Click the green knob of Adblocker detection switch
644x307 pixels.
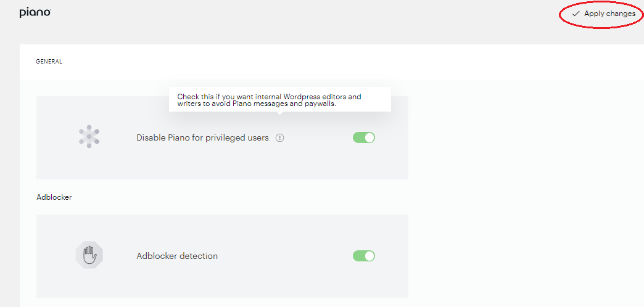coord(369,256)
